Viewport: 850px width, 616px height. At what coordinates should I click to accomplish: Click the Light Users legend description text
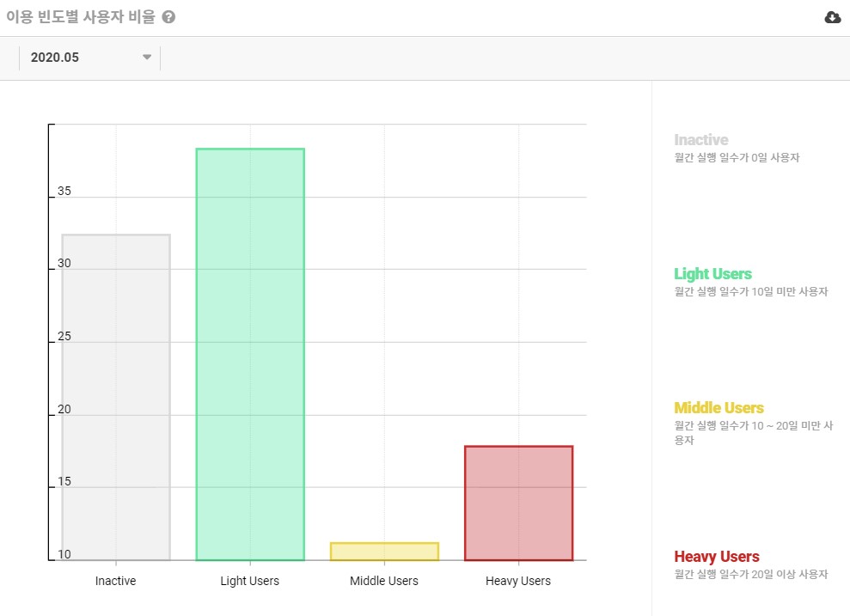pyautogui.click(x=751, y=291)
